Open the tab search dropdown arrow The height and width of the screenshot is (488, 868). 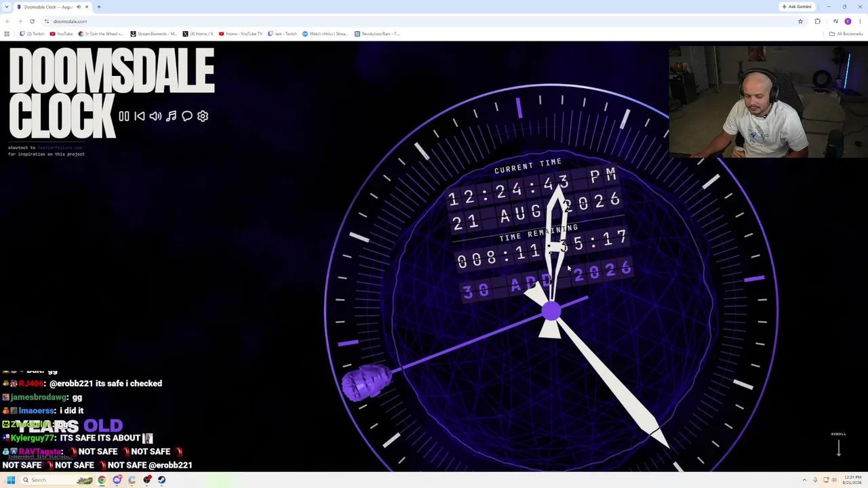[x=6, y=7]
